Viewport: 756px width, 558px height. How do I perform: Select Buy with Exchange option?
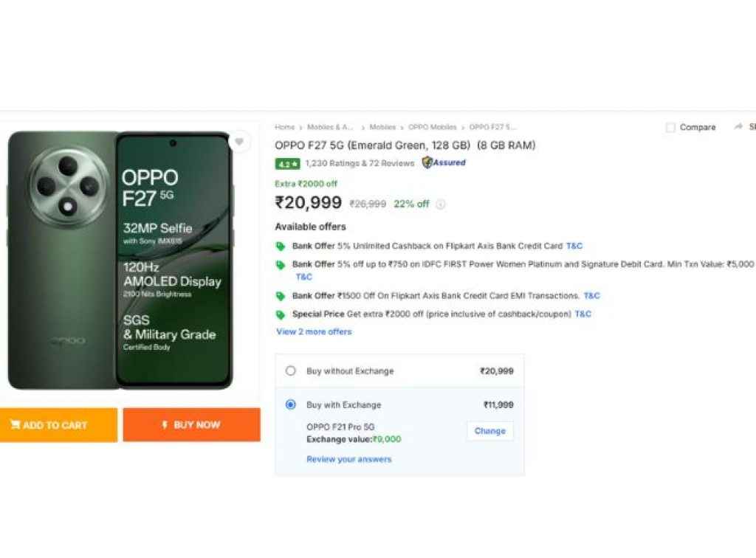coord(291,404)
